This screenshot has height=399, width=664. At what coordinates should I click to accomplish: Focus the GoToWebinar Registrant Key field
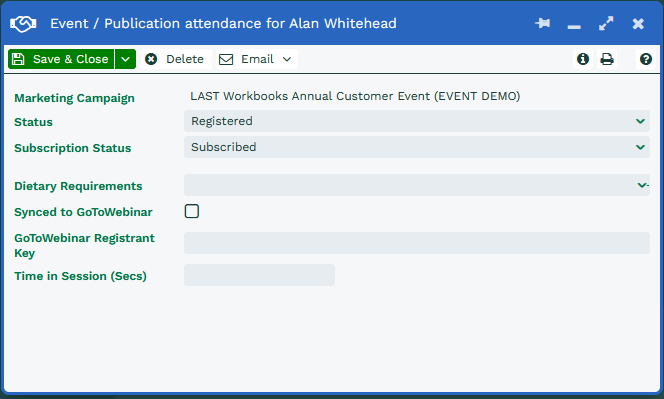(417, 243)
